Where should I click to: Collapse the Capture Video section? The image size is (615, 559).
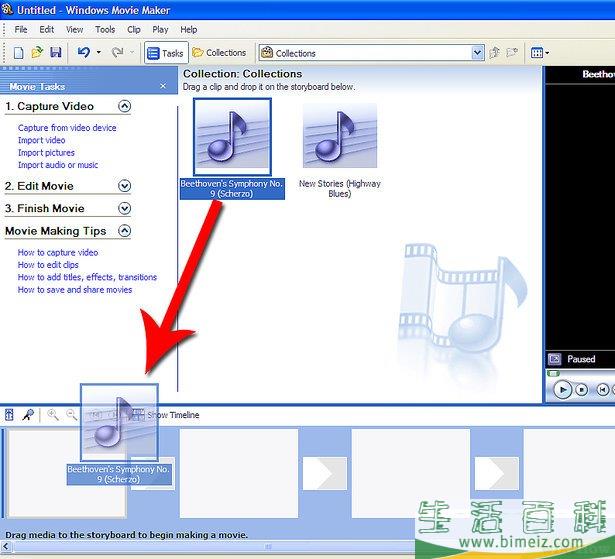(x=124, y=106)
